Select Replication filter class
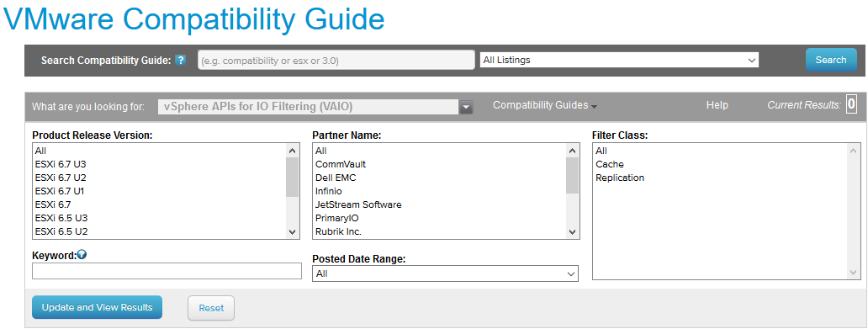 point(720,178)
